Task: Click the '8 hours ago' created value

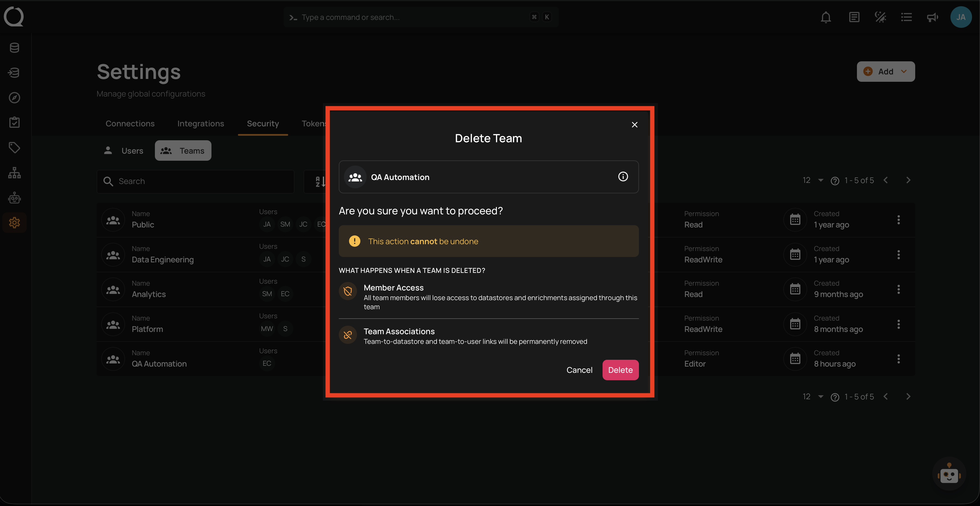Action: tap(835, 364)
